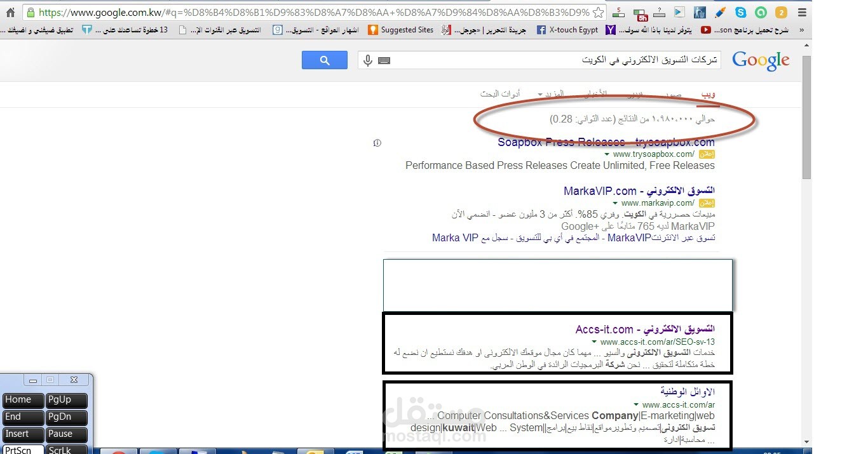This screenshot has height=454, width=868.
Task: Click the PgUp key on on-screen keyboard
Action: coord(66,400)
